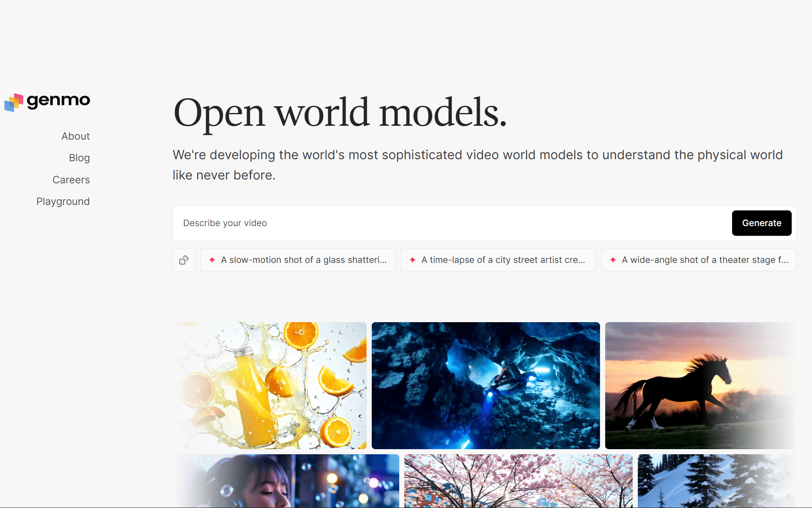Open the Careers page
This screenshot has height=508, width=812.
coord(71,180)
